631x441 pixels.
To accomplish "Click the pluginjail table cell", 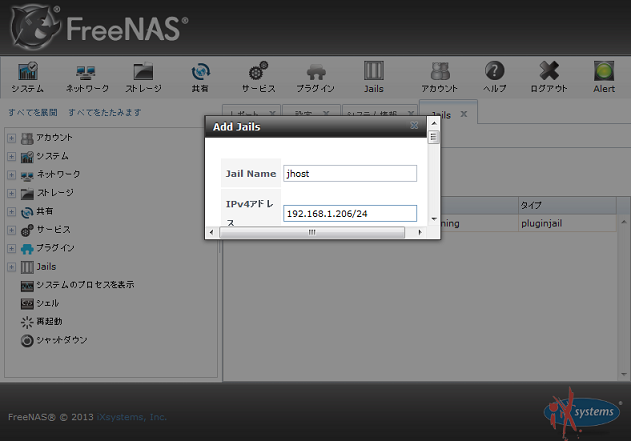I will click(x=567, y=223).
